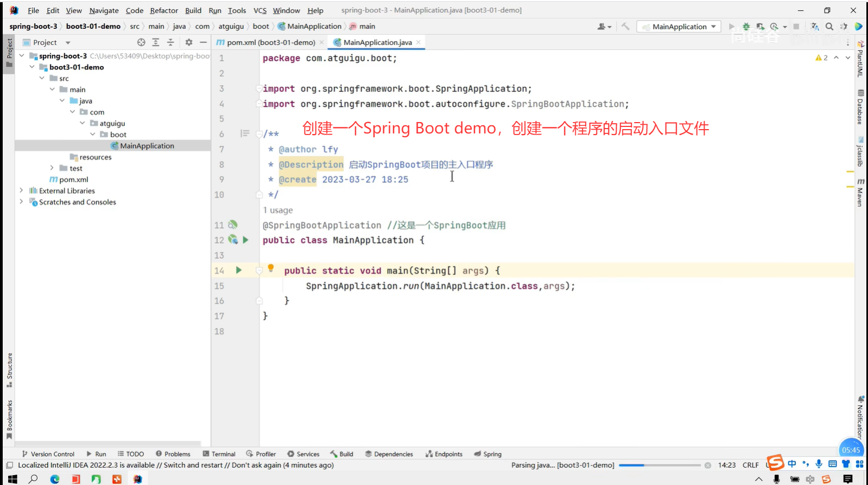Screen dimensions: 868x485
Task: Fold the import block on line 3
Action: pyautogui.click(x=258, y=88)
